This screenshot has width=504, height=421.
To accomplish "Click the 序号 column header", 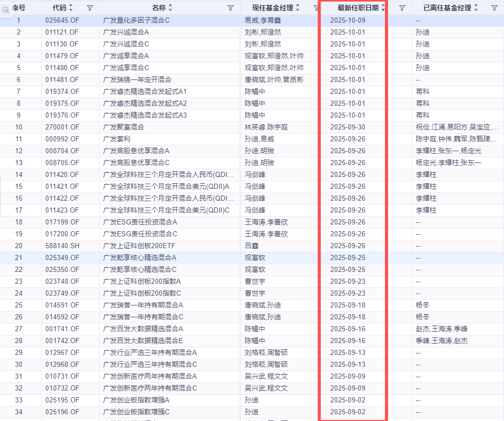I will click(19, 8).
